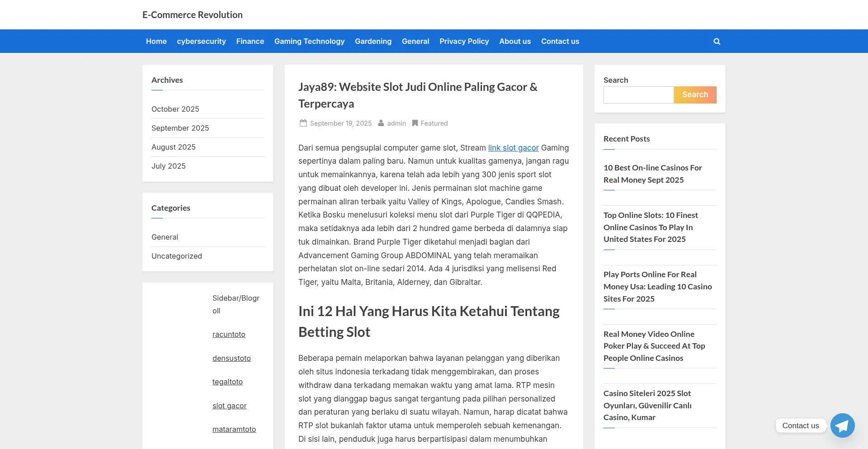Click the calendar icon beside post date
The height and width of the screenshot is (449, 868).
pyautogui.click(x=303, y=123)
